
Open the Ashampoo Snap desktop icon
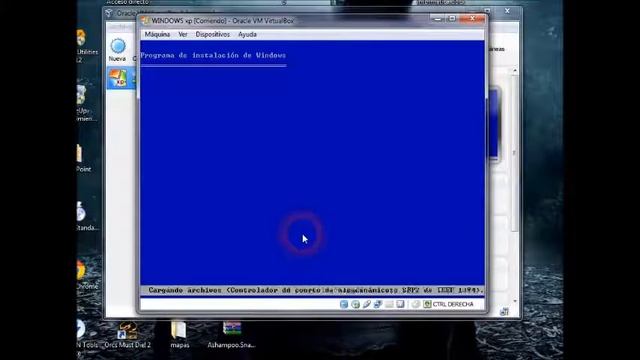point(231,336)
